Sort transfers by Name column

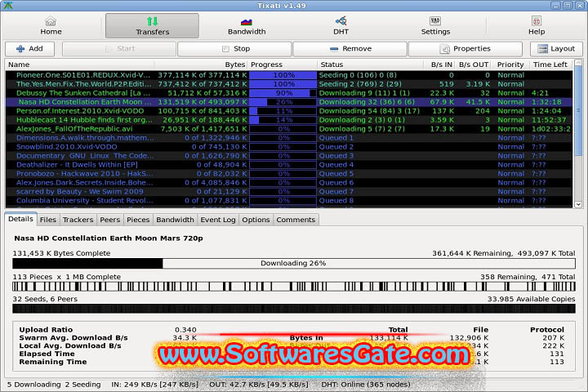(x=79, y=65)
